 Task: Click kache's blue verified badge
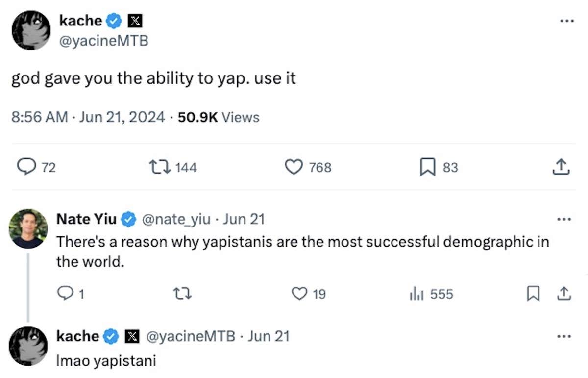(115, 21)
